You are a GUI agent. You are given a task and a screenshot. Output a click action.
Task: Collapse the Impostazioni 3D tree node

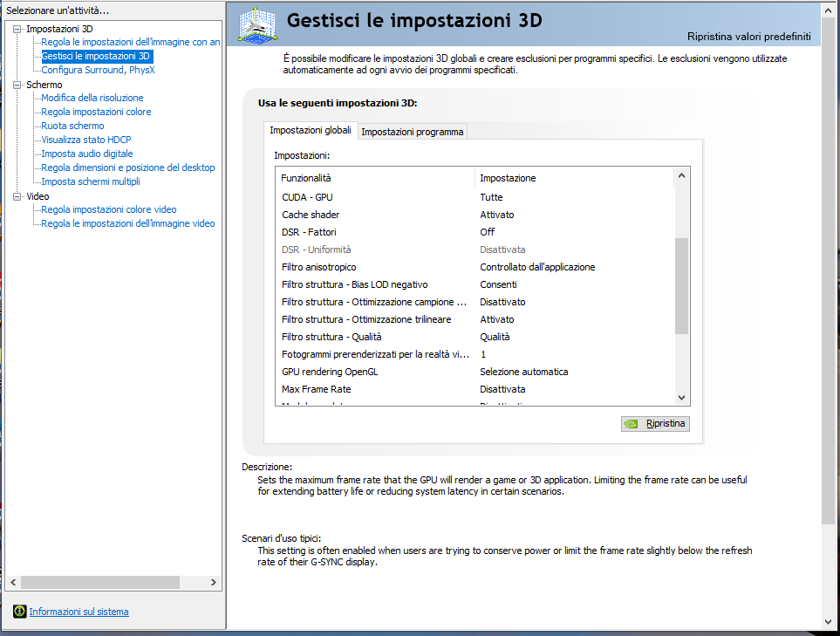pos(17,29)
